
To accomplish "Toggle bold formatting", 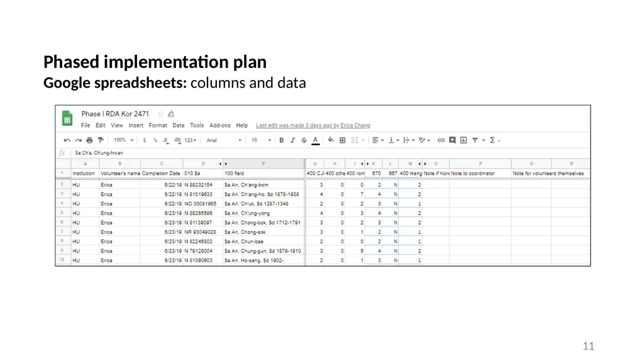I will tap(281, 140).
